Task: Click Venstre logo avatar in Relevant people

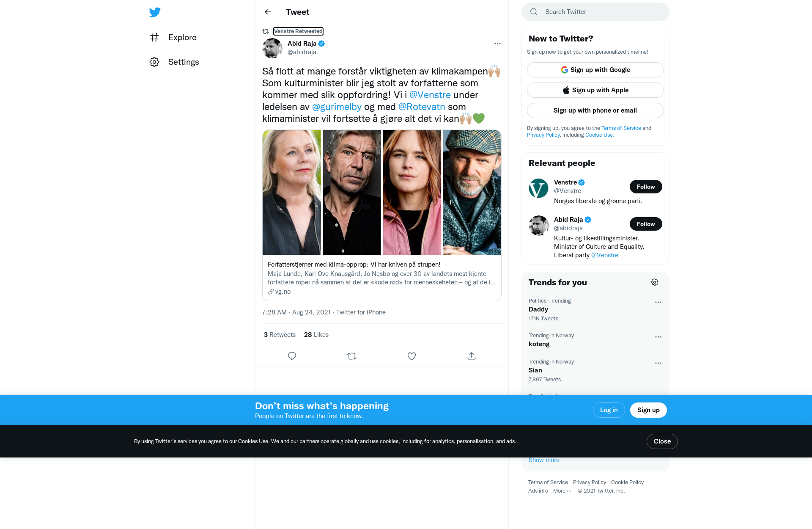Action: tap(538, 188)
